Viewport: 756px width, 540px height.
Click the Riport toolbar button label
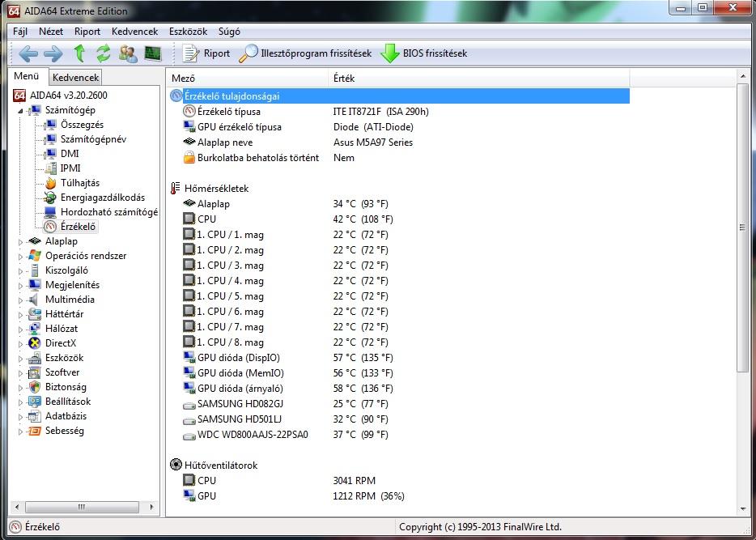[x=216, y=53]
